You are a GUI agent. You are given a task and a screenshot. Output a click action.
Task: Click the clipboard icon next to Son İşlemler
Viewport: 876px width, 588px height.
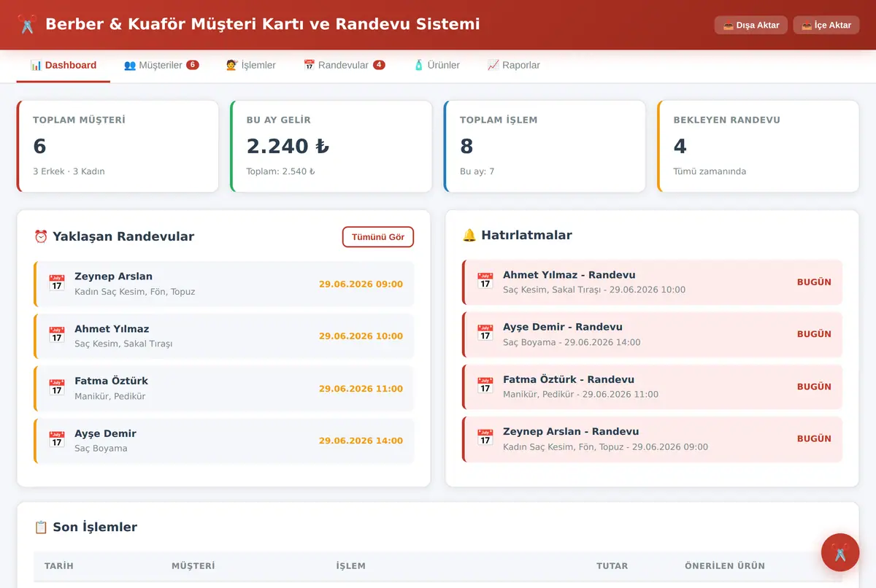pos(41,527)
